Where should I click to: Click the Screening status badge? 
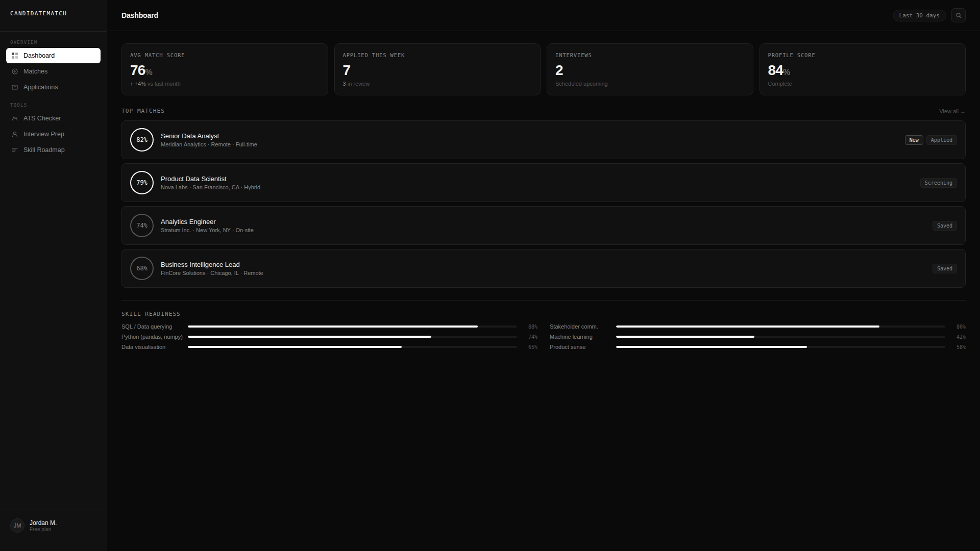pos(938,183)
